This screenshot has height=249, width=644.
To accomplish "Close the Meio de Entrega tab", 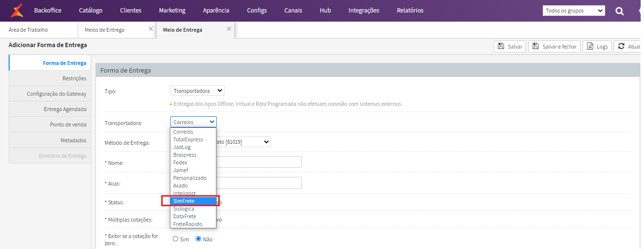I will tap(229, 29).
